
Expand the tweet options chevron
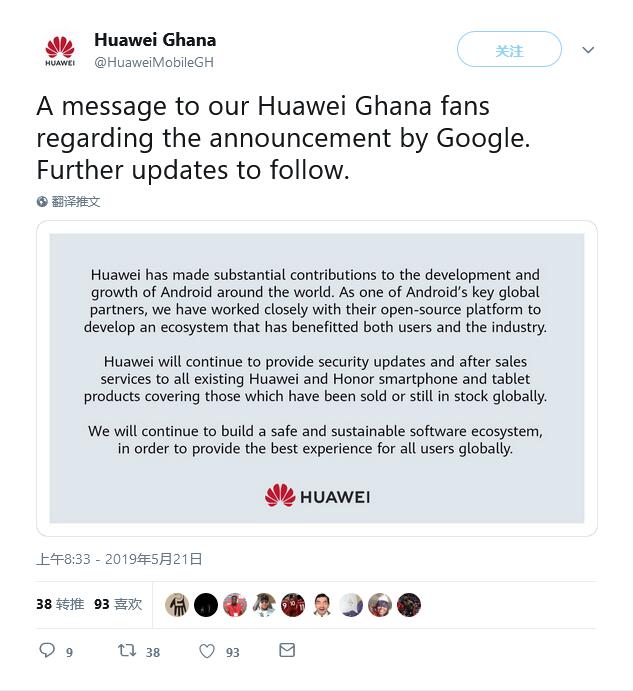(x=588, y=50)
